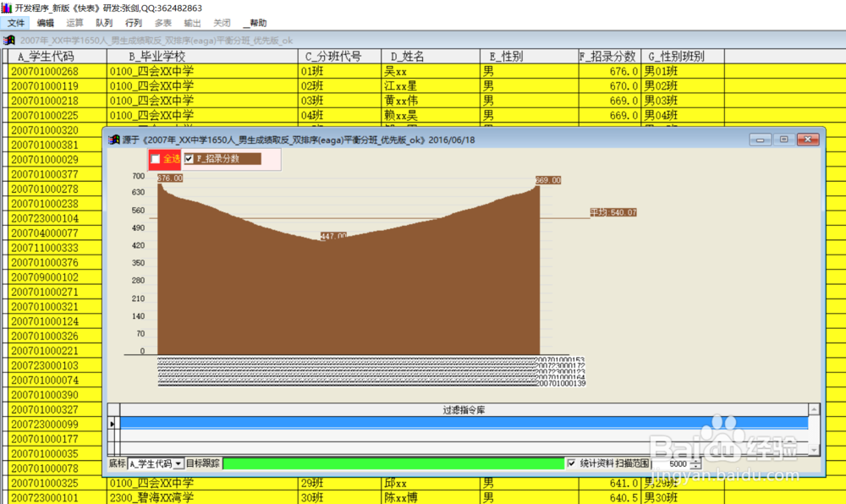Toggle the 统计资料 checkbox
This screenshot has width=846, height=504.
click(571, 463)
